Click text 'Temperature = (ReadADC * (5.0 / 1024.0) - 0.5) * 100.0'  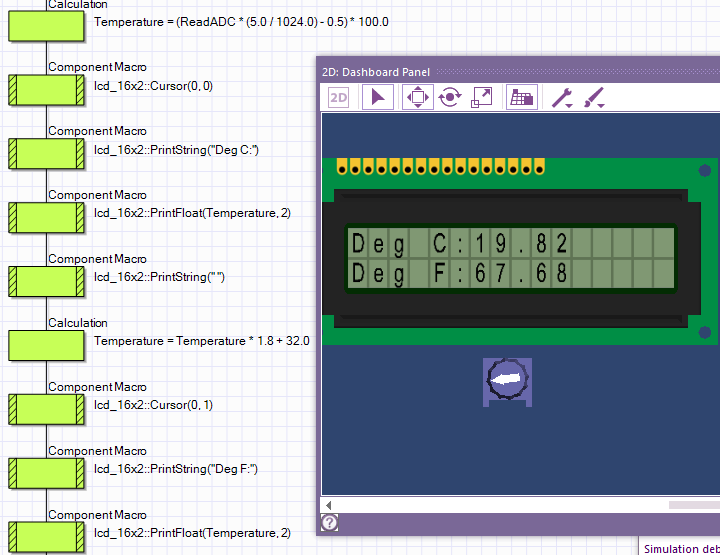241,22
